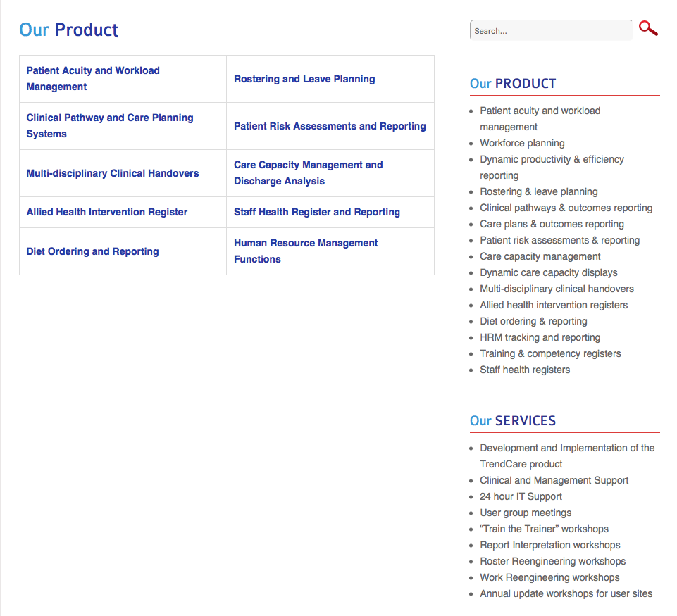Select 24 hour IT Support service item
Screen dimensions: 677x616
tap(521, 496)
